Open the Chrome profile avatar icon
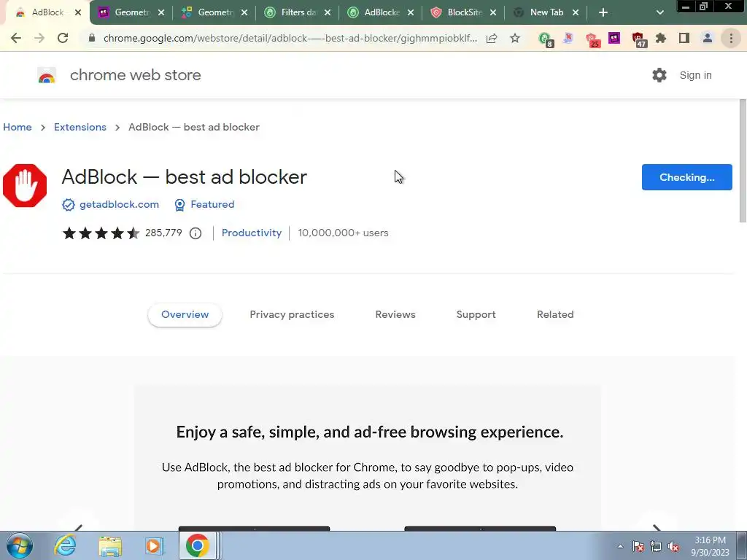This screenshot has height=560, width=747. [x=708, y=38]
